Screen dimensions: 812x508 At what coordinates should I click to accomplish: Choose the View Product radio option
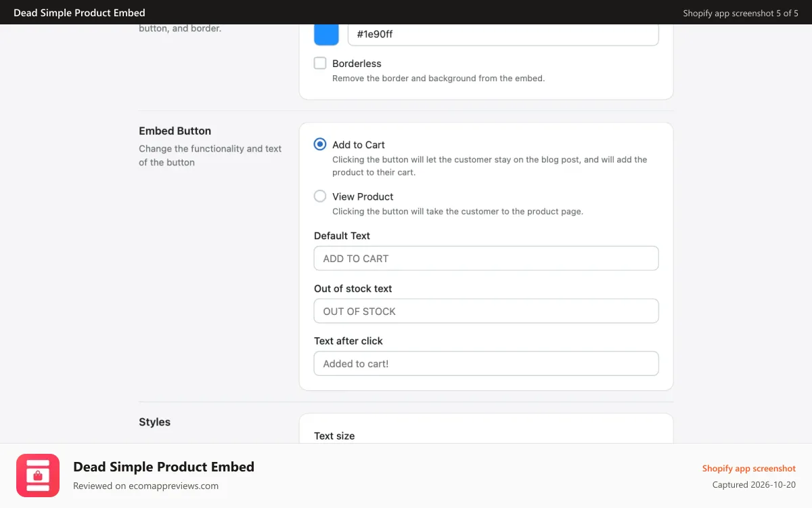[320, 196]
